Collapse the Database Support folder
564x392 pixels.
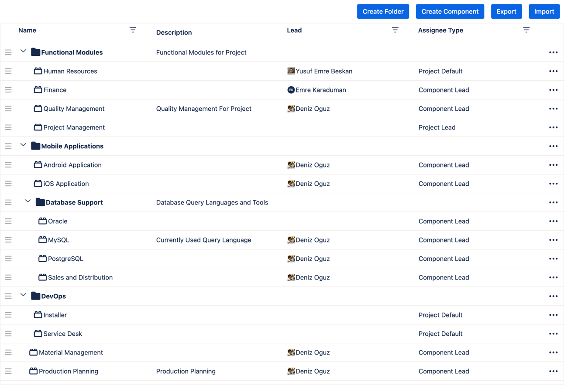click(28, 201)
